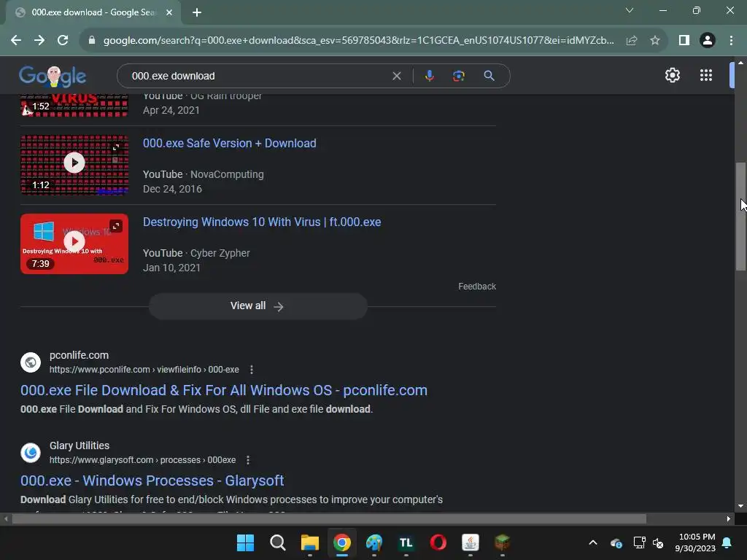Open the Windows Start menu

pyautogui.click(x=245, y=542)
